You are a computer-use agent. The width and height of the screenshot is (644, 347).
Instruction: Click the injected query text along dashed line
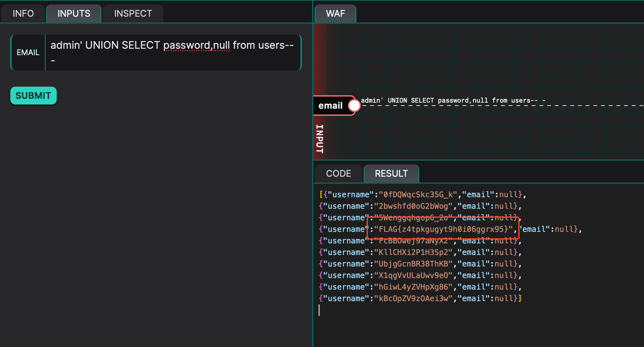(453, 100)
